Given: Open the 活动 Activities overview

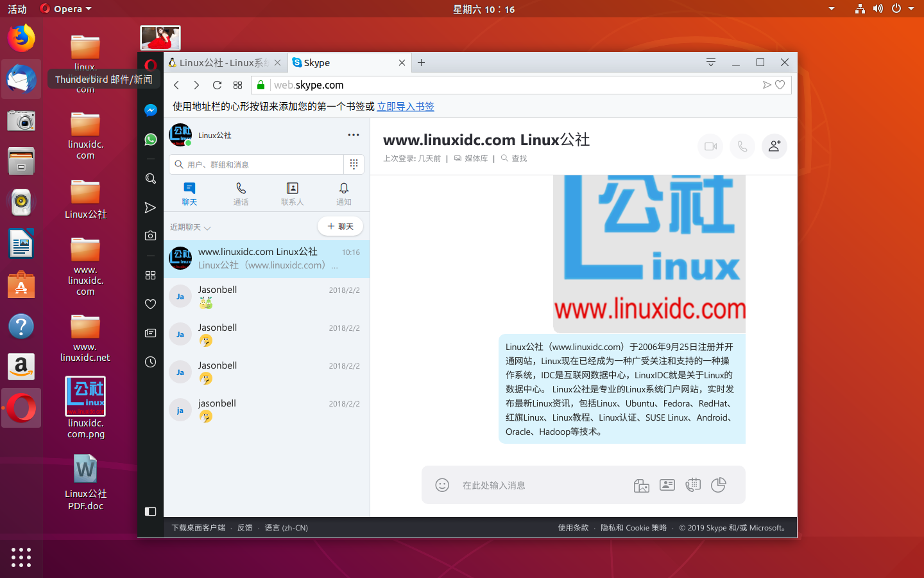Looking at the screenshot, I should click(17, 9).
